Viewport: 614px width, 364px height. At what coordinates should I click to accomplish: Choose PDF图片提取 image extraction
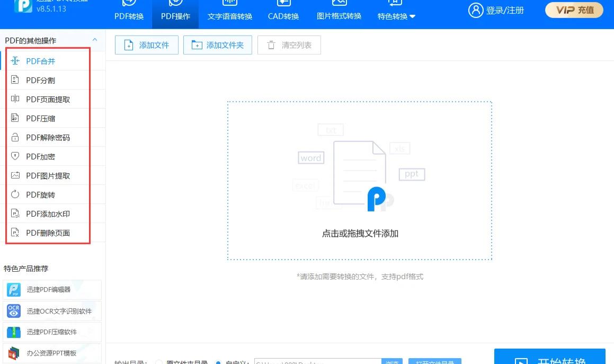click(x=53, y=175)
